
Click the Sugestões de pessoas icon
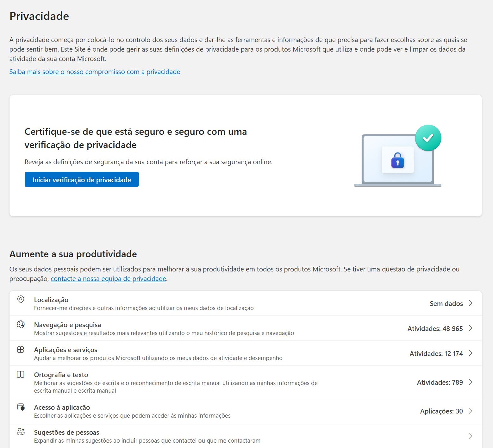click(x=21, y=432)
